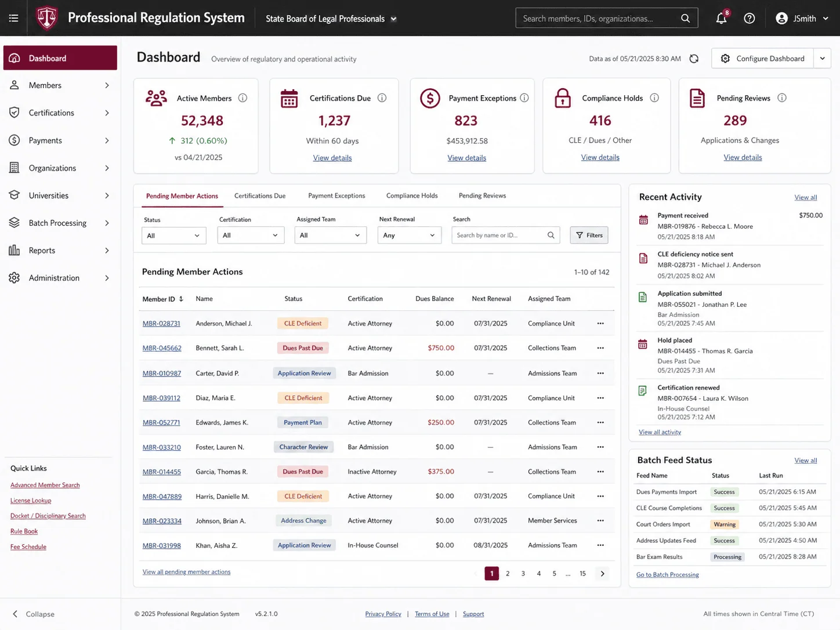
Task: Open the hamburger navigation menu
Action: tap(13, 18)
